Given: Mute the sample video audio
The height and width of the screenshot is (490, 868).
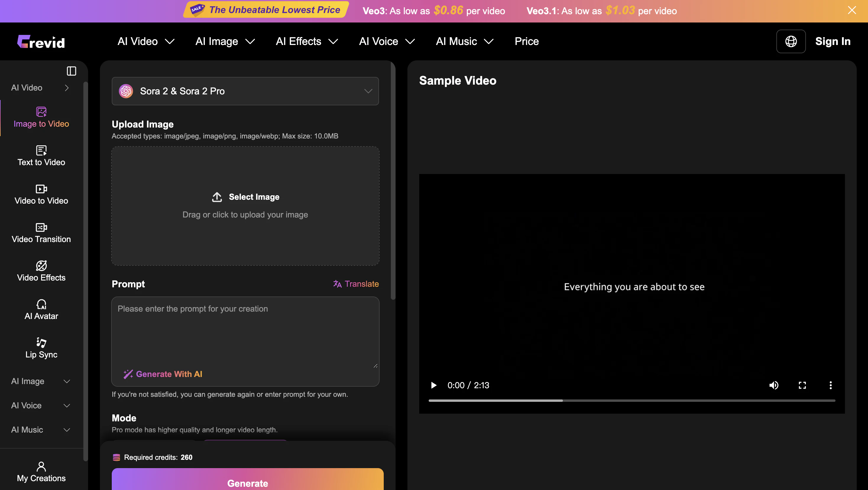Looking at the screenshot, I should [774, 385].
